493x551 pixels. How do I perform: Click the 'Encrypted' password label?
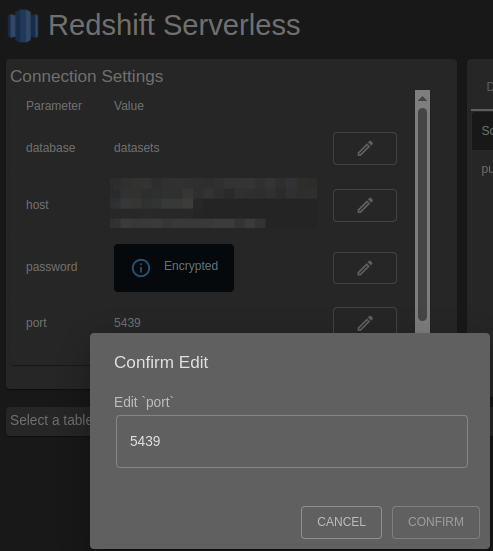[x=191, y=266]
